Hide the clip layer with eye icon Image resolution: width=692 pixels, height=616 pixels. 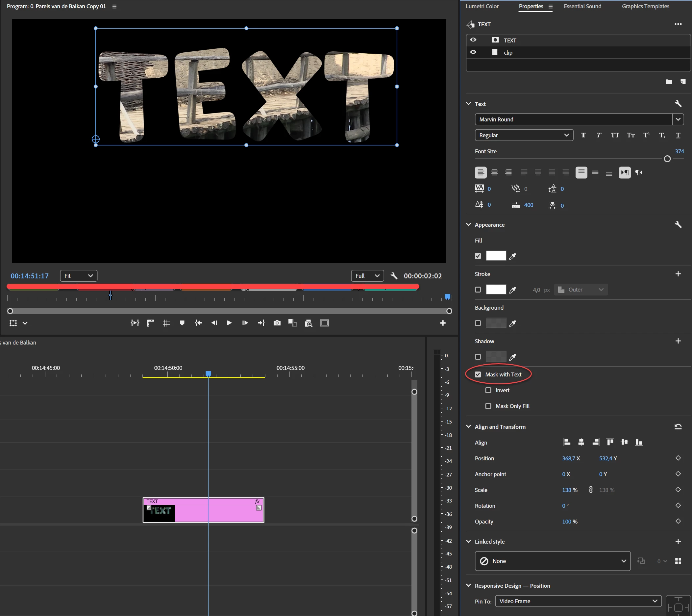[x=473, y=52]
